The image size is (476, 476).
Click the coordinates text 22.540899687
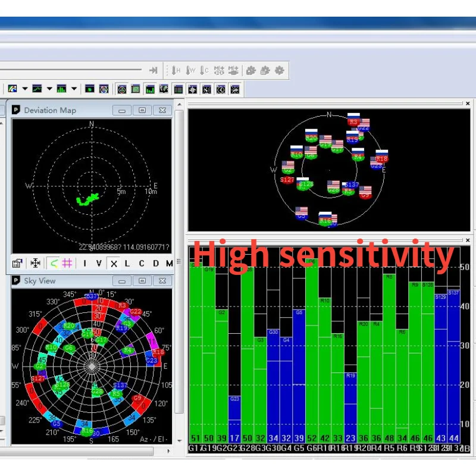coord(99,248)
